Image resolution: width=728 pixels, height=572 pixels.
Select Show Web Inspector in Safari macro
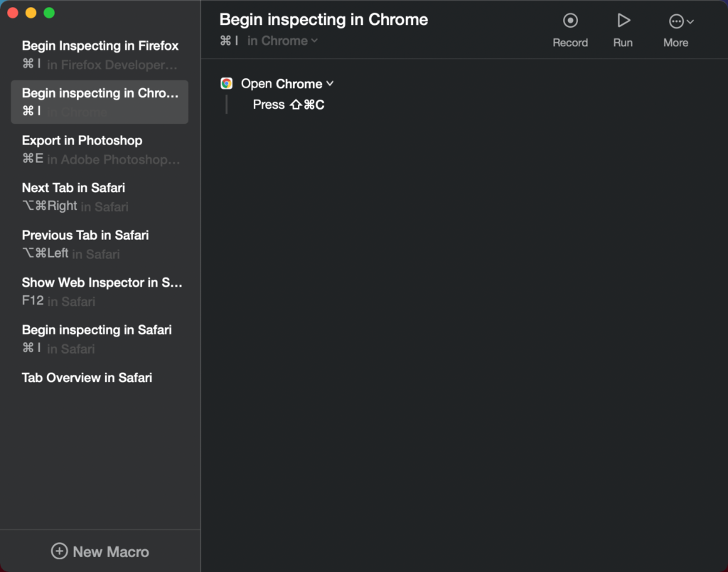pos(100,292)
